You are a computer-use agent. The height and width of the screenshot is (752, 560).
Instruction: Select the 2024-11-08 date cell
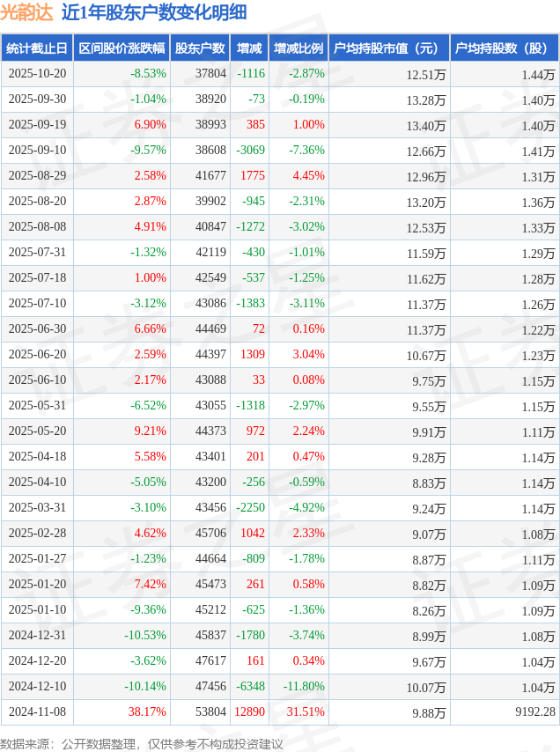coord(36,711)
